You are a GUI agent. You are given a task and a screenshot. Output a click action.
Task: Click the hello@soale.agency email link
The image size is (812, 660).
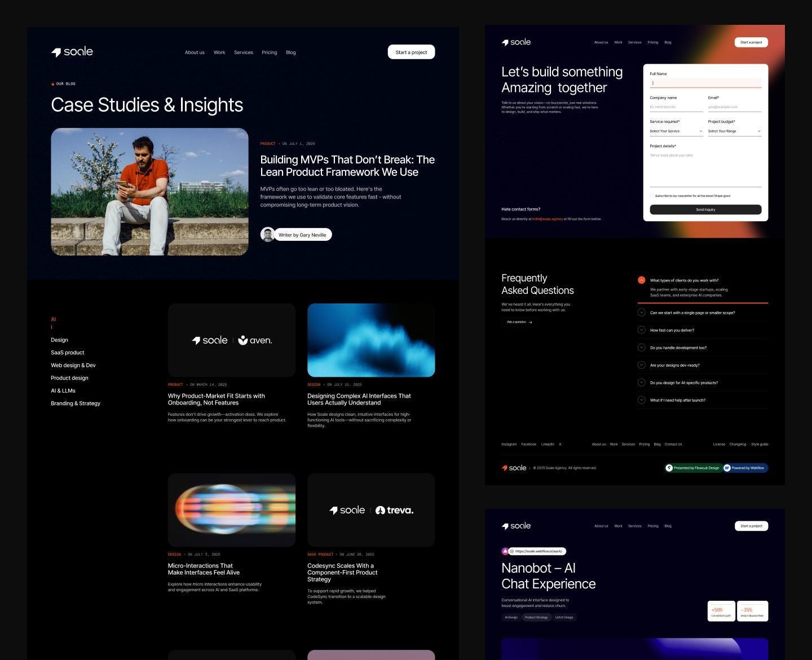click(548, 219)
